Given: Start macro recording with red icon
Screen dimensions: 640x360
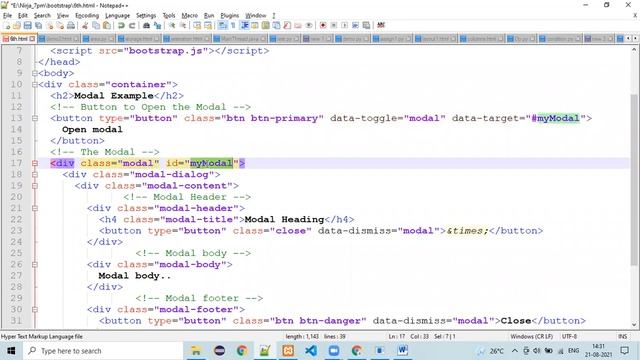Looking at the screenshot, I should point(323,25).
